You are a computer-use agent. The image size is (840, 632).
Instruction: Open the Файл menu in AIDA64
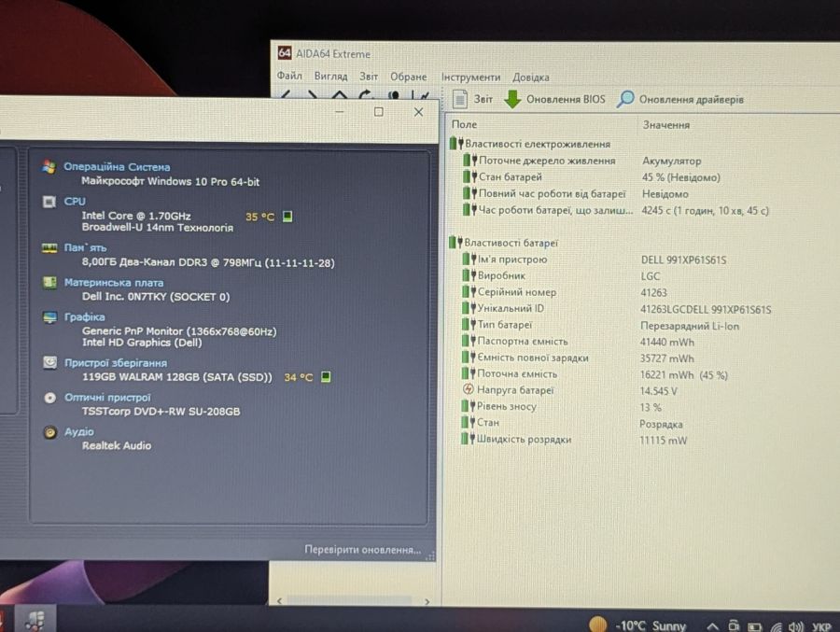(x=289, y=77)
